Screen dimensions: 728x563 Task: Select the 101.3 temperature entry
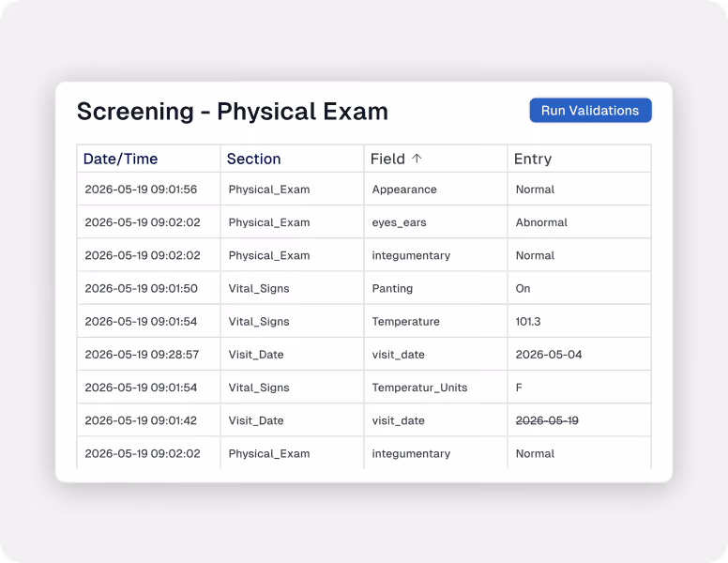(x=528, y=321)
